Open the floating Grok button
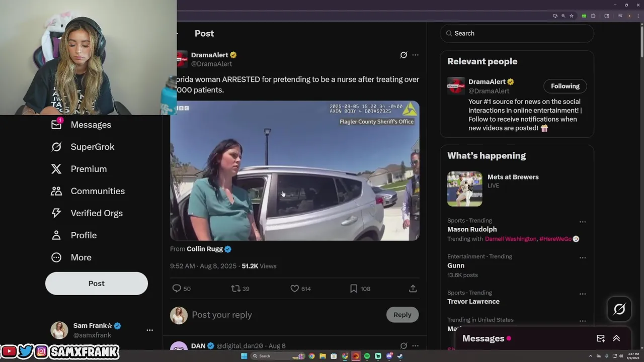This screenshot has width=644, height=362. (619, 309)
